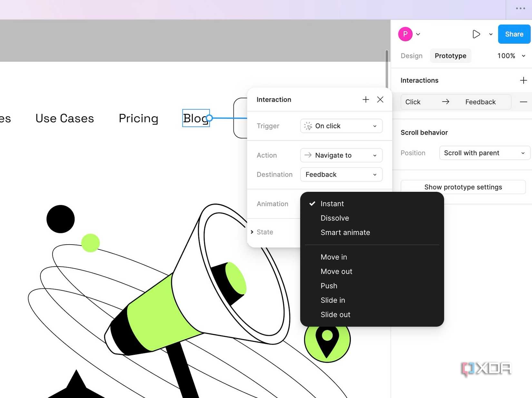Click the Present play icon
Viewport: 532px width, 398px height.
click(x=476, y=34)
